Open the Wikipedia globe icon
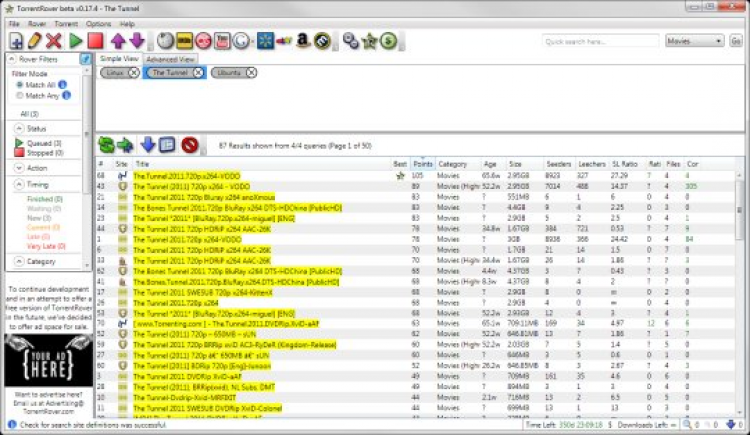The height and width of the screenshot is (435, 750). pyautogui.click(x=165, y=41)
